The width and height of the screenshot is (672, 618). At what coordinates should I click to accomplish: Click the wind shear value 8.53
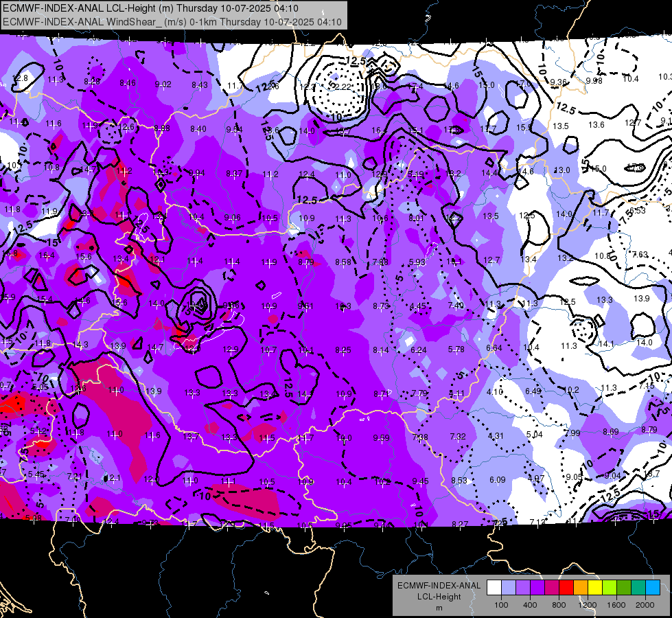point(459,480)
